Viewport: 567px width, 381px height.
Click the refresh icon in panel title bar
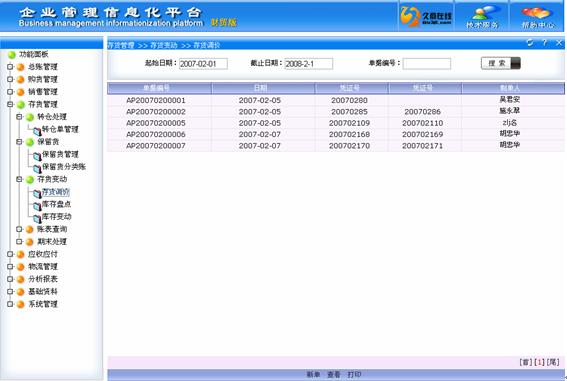pyautogui.click(x=530, y=43)
